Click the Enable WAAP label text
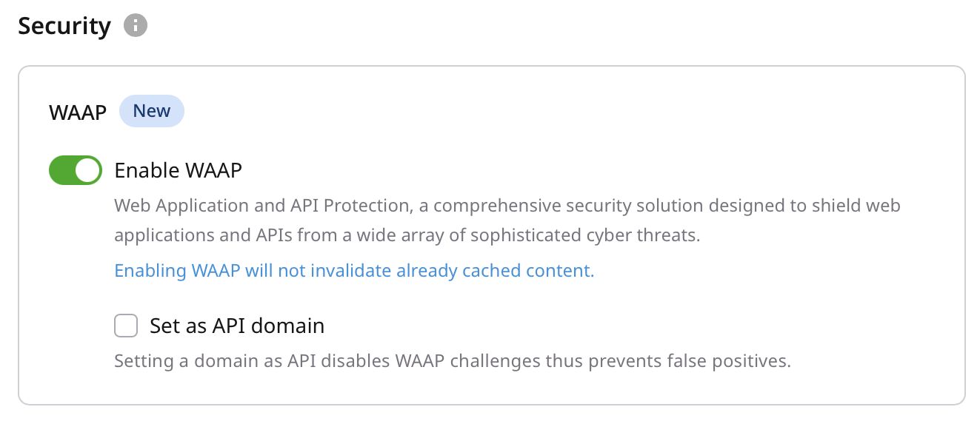The width and height of the screenshot is (980, 424). click(x=179, y=171)
